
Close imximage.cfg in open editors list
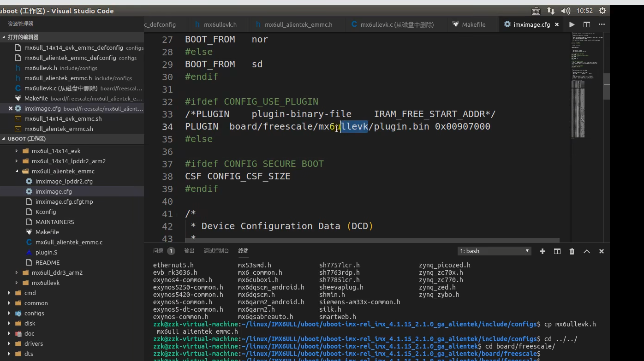coord(11,108)
